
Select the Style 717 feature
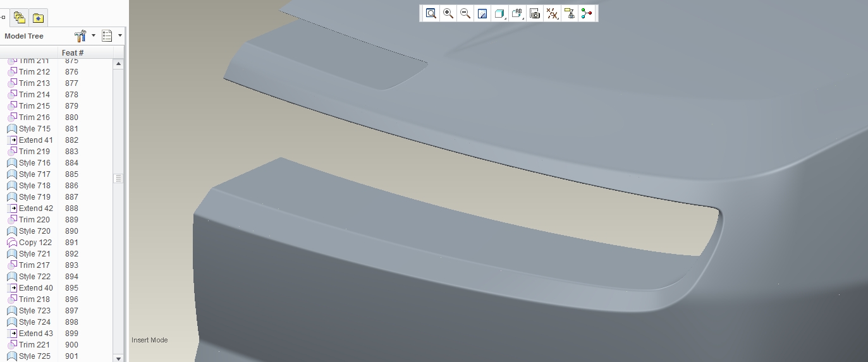pos(28,174)
